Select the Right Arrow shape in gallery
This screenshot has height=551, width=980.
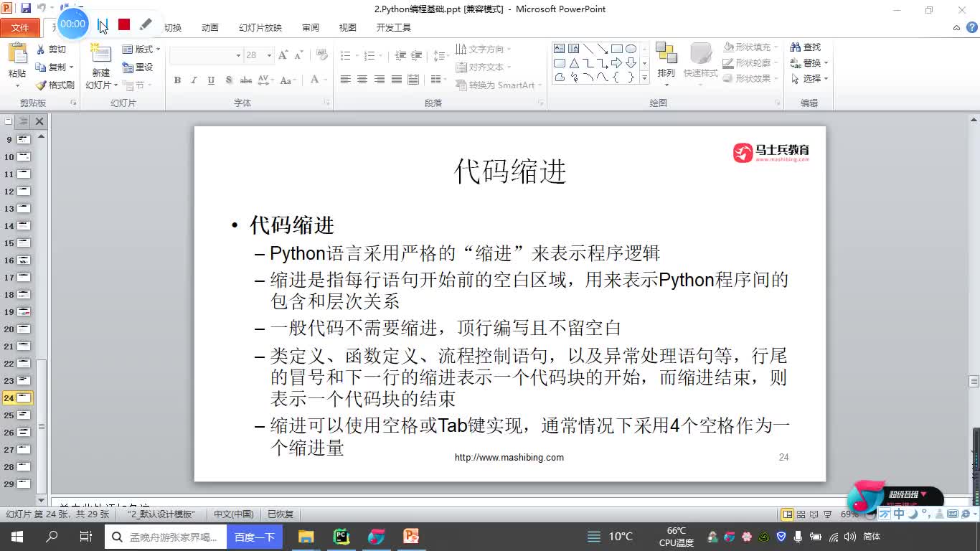click(x=617, y=63)
